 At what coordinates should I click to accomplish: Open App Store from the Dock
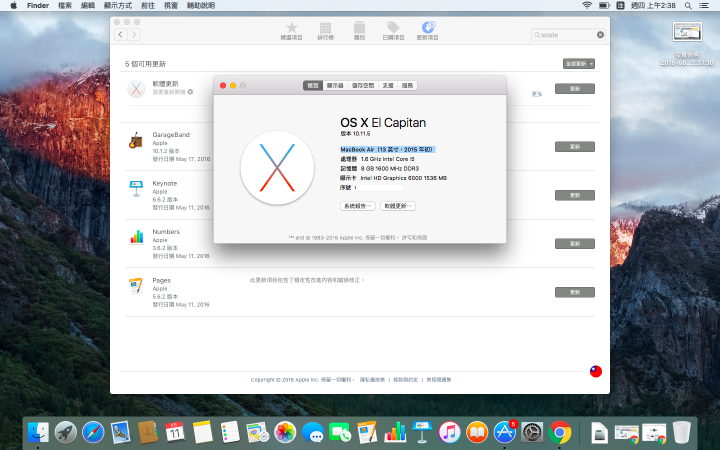pos(505,432)
